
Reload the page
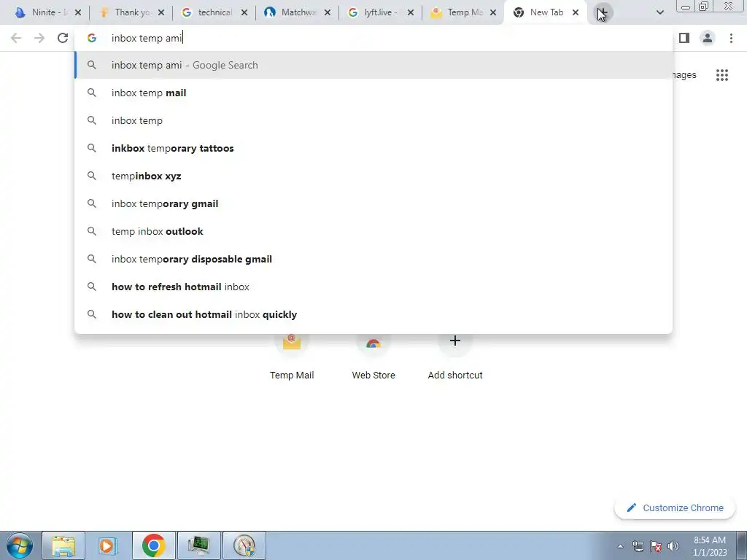pos(63,38)
